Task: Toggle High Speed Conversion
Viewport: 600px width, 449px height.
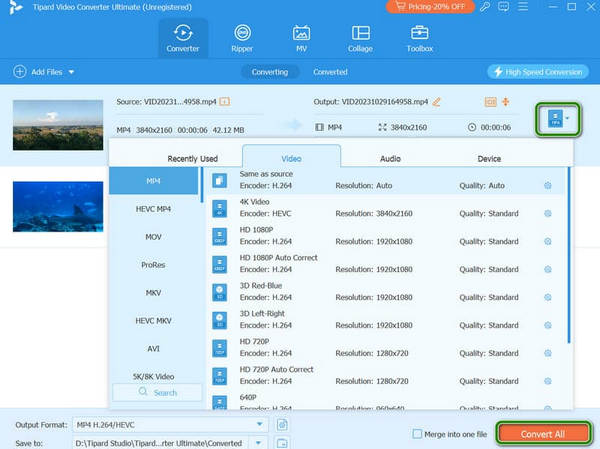Action: coord(538,72)
